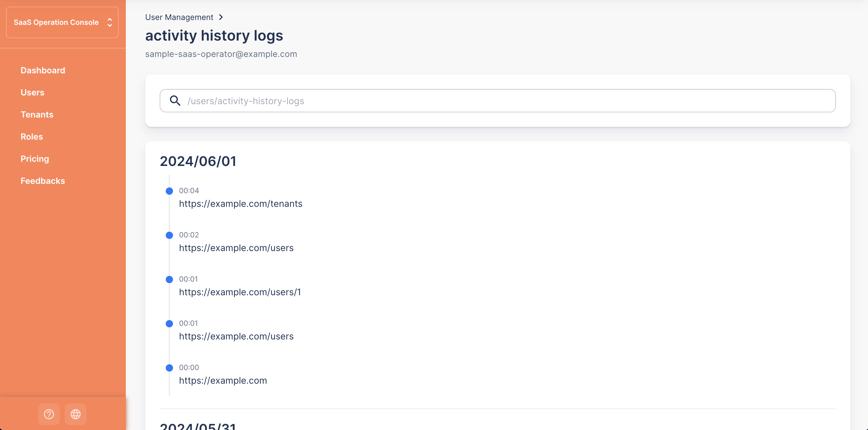868x430 pixels.
Task: Click the Feedbacks sidebar icon
Action: click(43, 181)
